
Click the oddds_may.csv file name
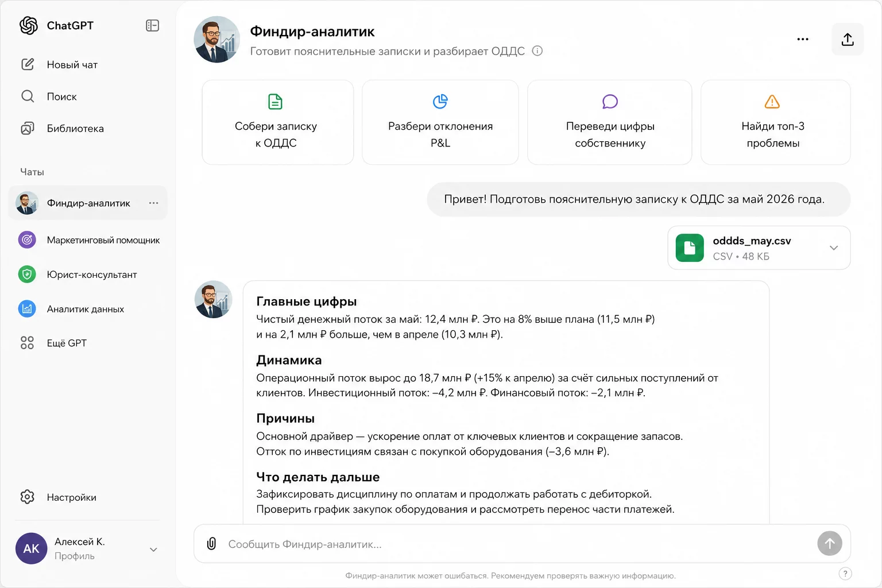[752, 241]
